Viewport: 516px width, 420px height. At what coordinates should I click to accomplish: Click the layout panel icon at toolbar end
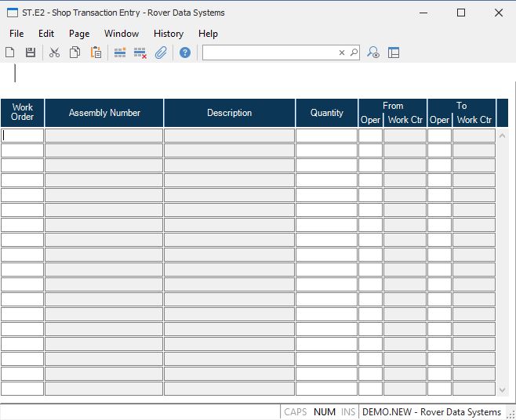click(x=394, y=52)
